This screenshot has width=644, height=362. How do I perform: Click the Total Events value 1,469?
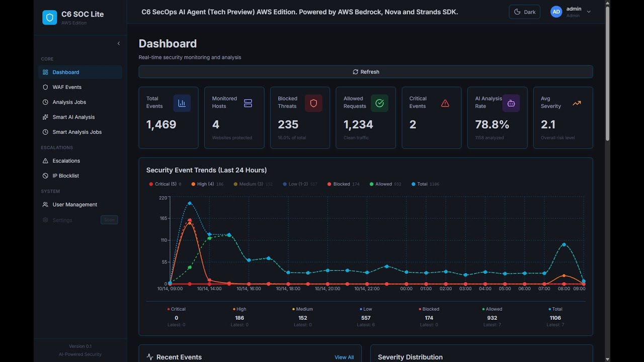pos(162,125)
